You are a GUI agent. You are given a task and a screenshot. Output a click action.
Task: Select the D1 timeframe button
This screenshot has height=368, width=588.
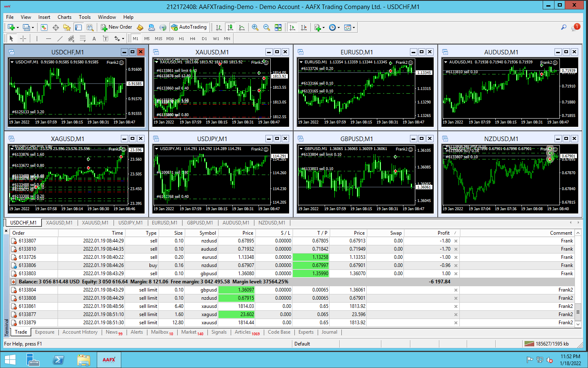(x=204, y=38)
